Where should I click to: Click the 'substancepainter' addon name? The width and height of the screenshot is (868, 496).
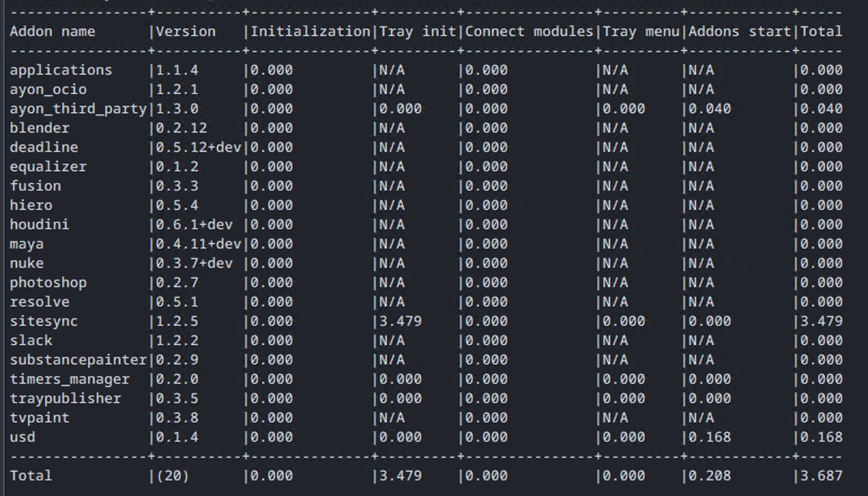click(x=78, y=360)
